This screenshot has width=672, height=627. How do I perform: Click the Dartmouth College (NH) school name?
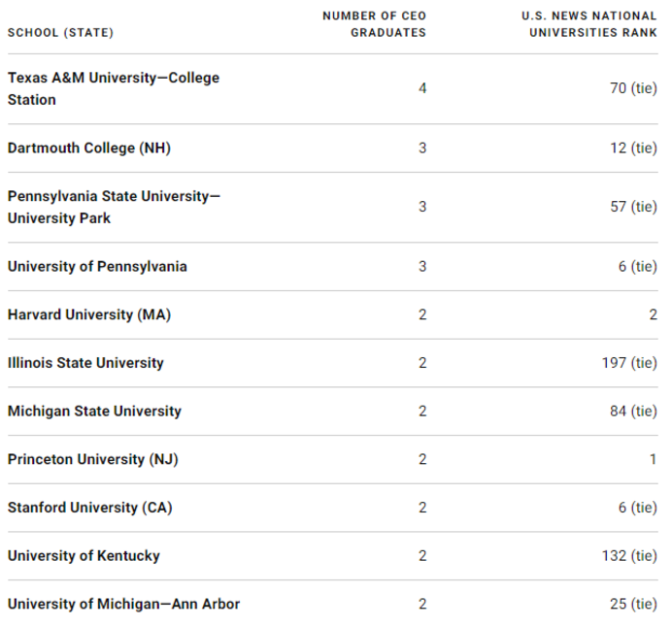(x=89, y=148)
